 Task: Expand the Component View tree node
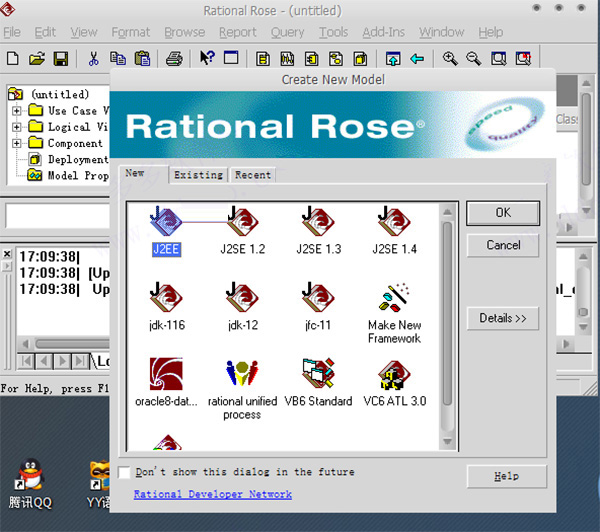[x=17, y=143]
